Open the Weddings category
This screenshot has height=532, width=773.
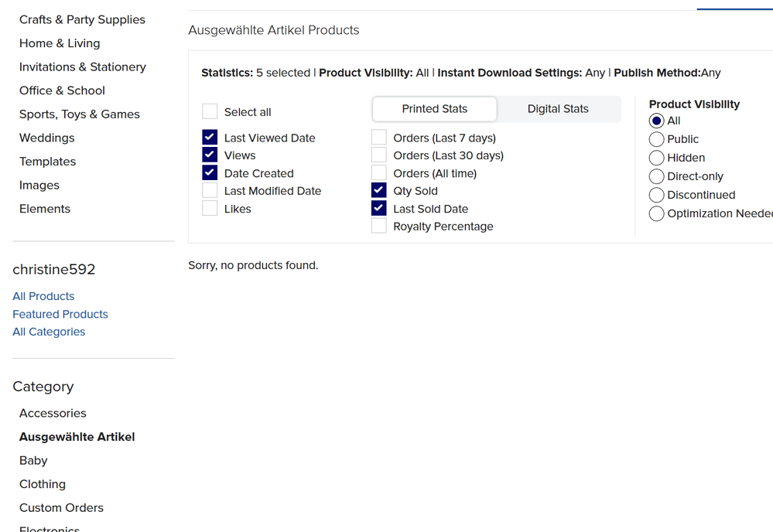tap(47, 138)
